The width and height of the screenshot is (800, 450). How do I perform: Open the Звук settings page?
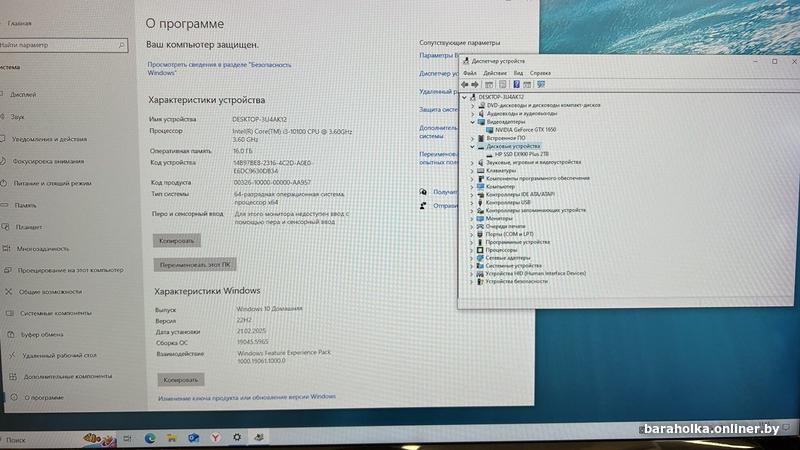pos(18,117)
